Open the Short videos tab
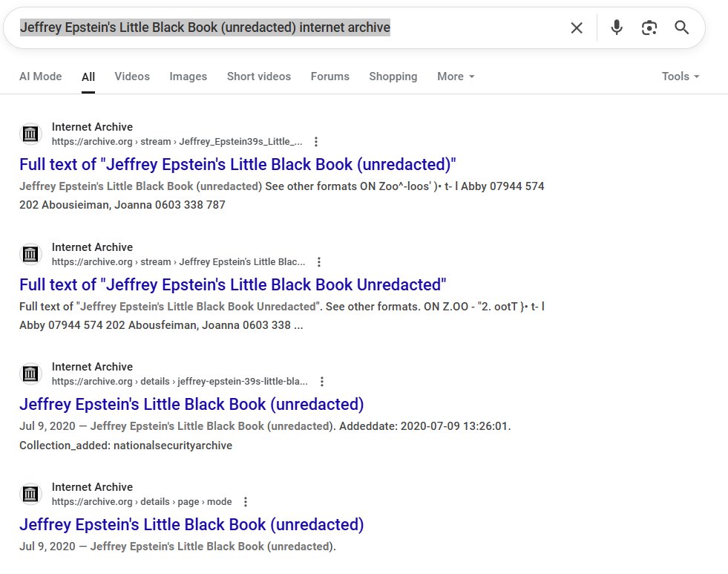Screen dimensions: 728x574 [x=259, y=76]
